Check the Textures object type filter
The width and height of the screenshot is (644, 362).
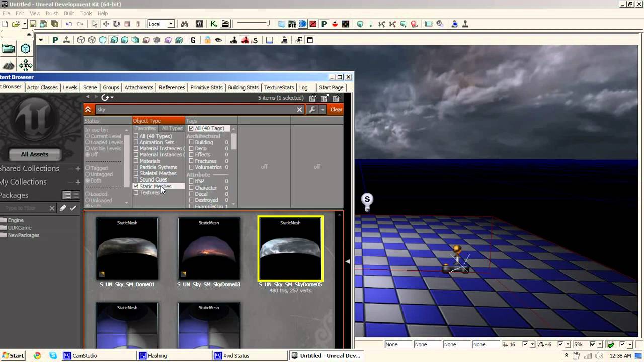tap(136, 193)
